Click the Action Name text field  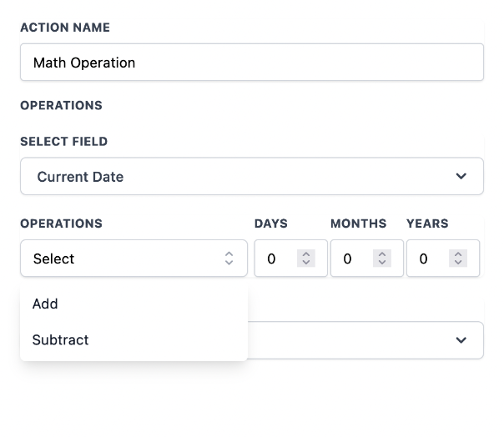click(251, 63)
